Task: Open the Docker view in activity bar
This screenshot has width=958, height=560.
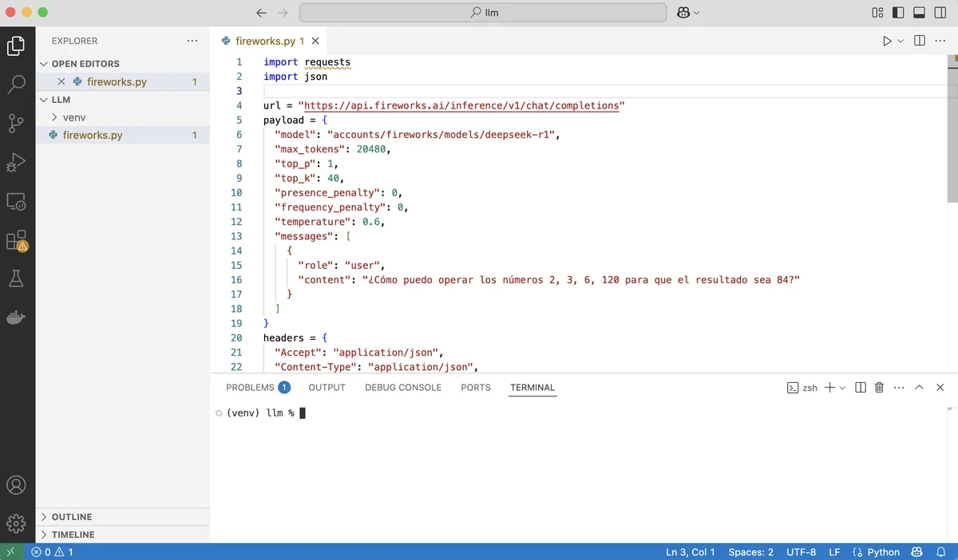Action: point(17,317)
